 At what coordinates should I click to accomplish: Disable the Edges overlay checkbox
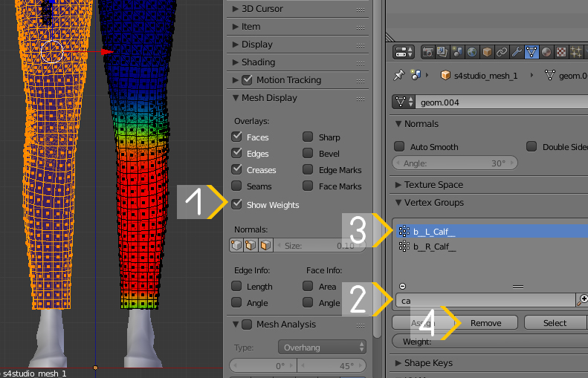point(236,153)
